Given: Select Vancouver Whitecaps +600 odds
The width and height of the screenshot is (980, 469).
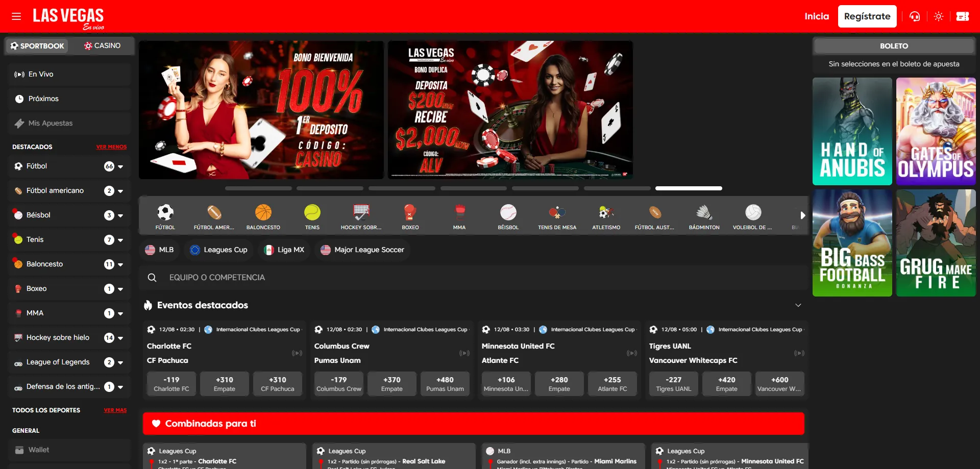Looking at the screenshot, I should [x=780, y=384].
